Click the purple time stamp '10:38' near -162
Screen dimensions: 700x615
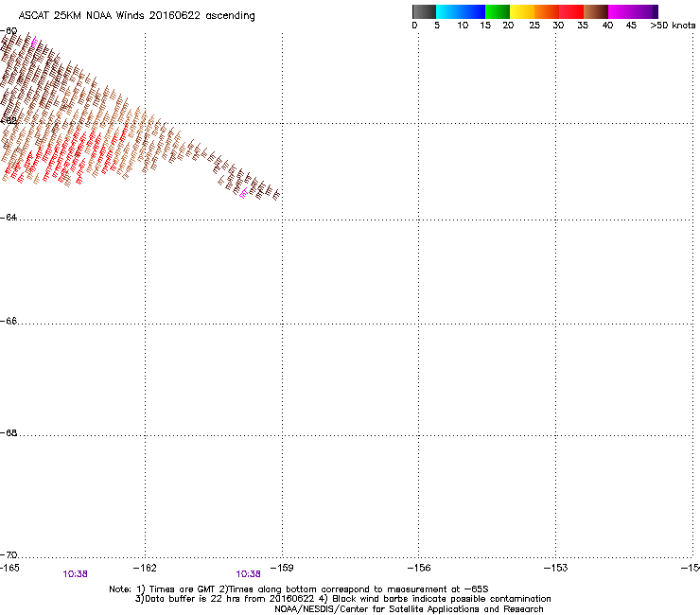75,574
